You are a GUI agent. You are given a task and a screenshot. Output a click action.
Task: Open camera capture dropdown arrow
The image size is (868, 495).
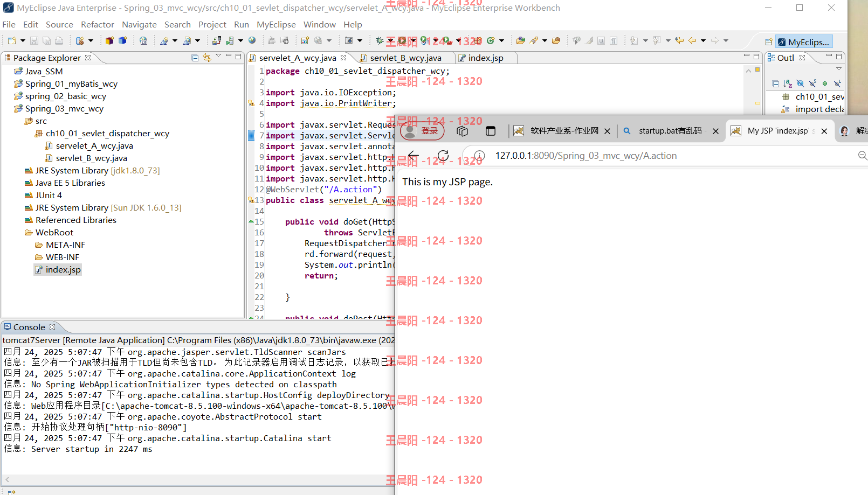coord(360,40)
